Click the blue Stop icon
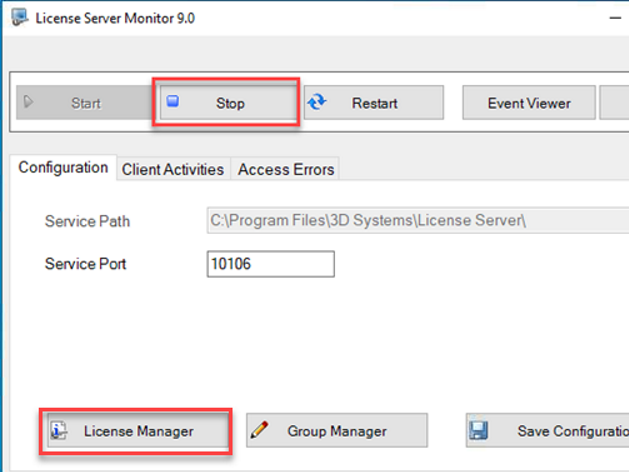The height and width of the screenshot is (472, 629). [x=173, y=101]
